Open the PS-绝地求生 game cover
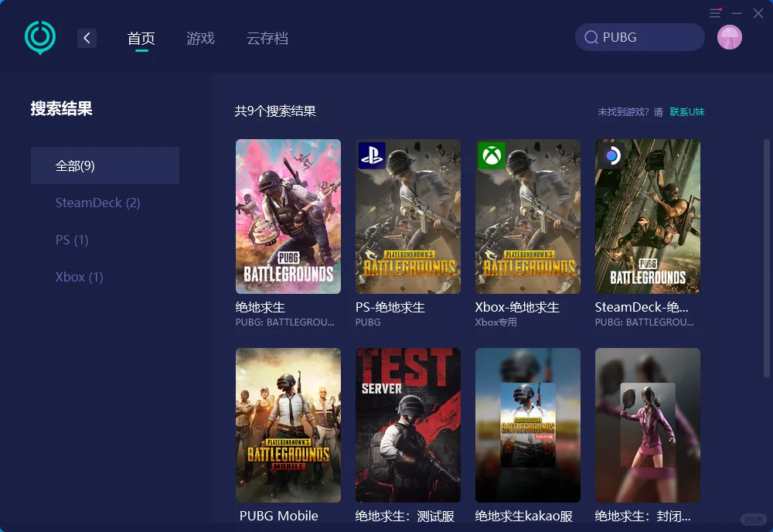The height and width of the screenshot is (532, 773). pyautogui.click(x=407, y=217)
